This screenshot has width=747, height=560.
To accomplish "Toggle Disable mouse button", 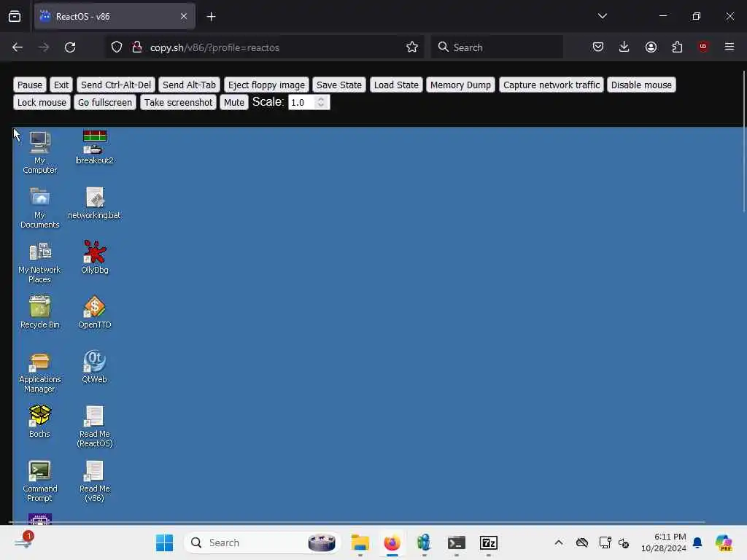I will pyautogui.click(x=641, y=85).
